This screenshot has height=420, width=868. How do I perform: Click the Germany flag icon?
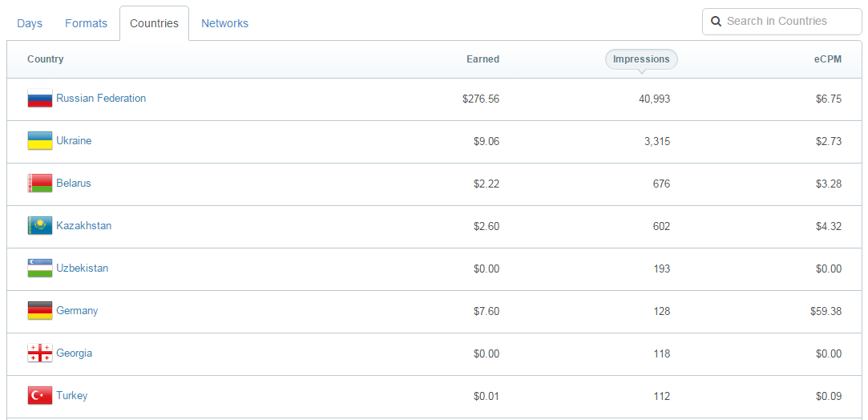pyautogui.click(x=40, y=311)
